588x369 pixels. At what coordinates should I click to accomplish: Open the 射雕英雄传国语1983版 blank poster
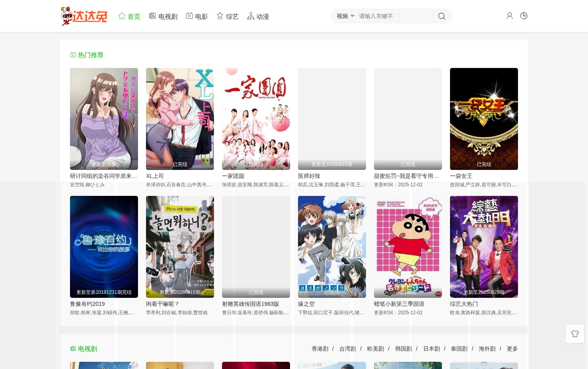coord(256,247)
